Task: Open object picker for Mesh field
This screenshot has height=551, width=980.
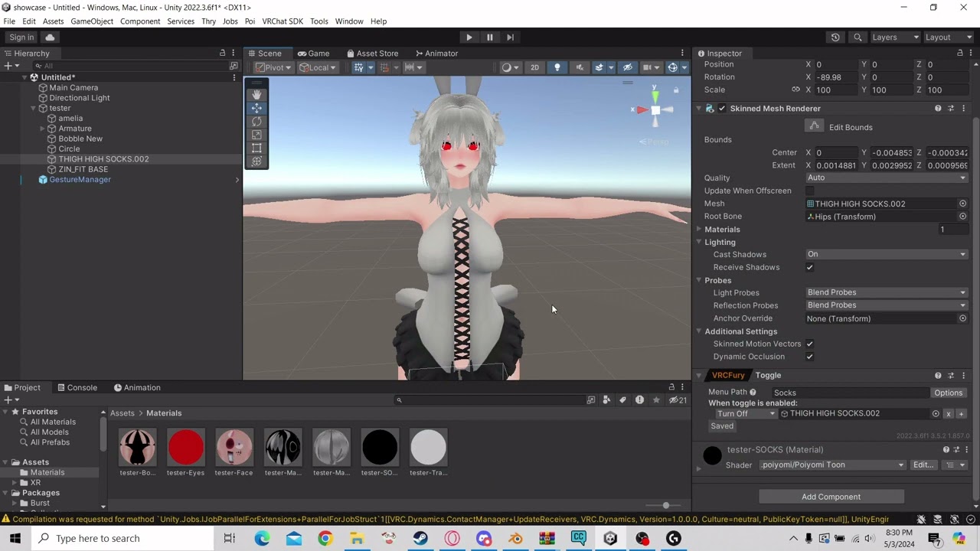Action: 962,204
